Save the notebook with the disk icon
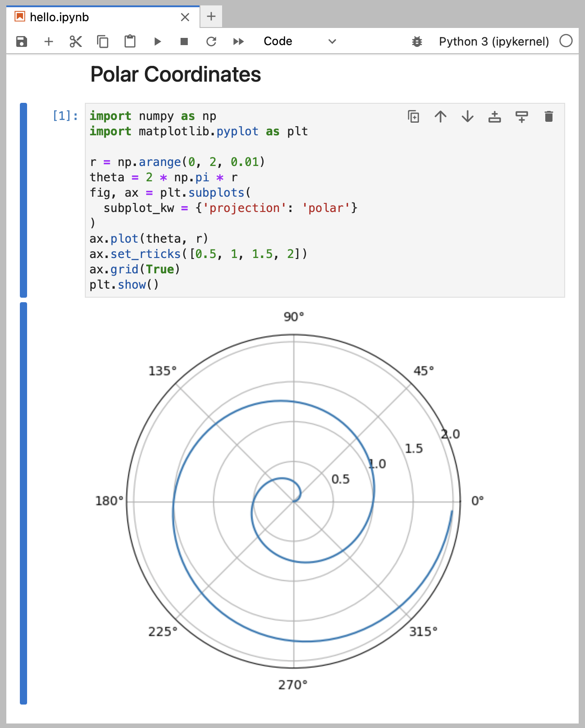The height and width of the screenshot is (728, 585). pyautogui.click(x=22, y=41)
